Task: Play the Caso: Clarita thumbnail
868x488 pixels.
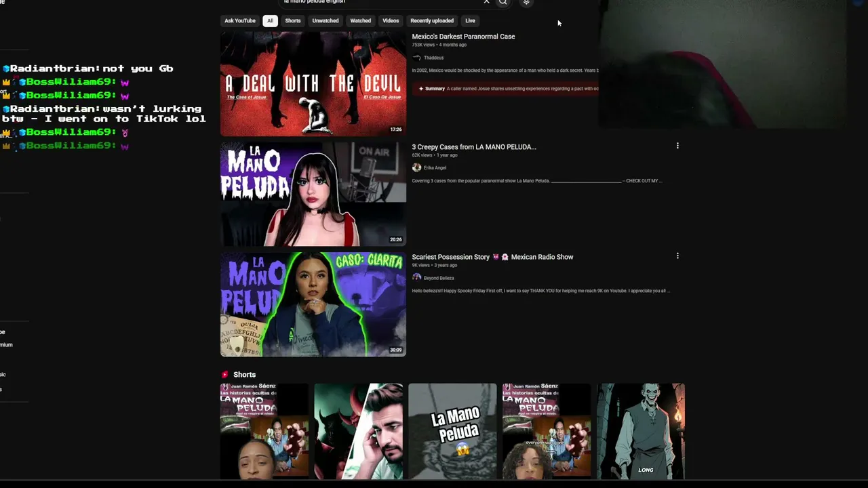Action: (313, 304)
